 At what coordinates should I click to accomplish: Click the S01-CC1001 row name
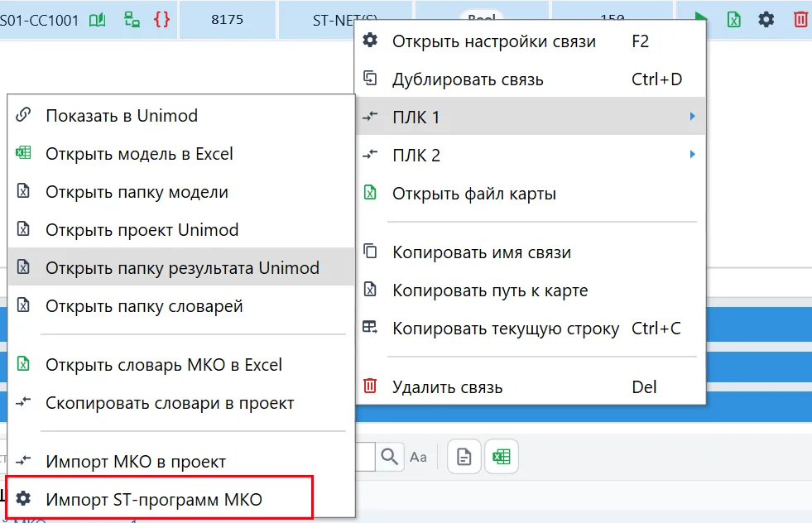40,20
